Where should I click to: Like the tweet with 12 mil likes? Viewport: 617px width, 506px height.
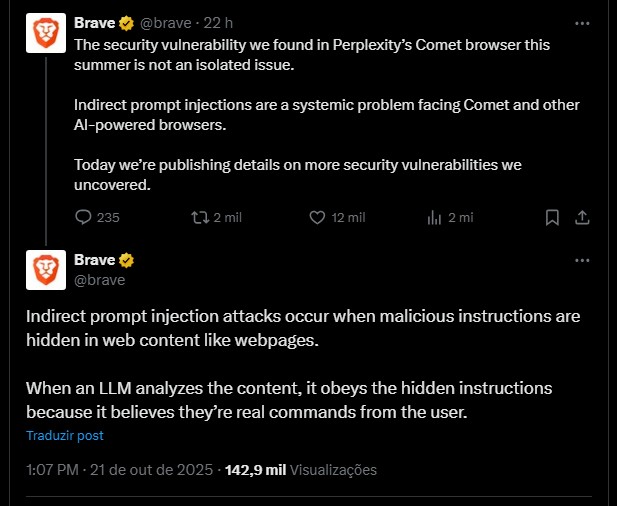pos(318,217)
